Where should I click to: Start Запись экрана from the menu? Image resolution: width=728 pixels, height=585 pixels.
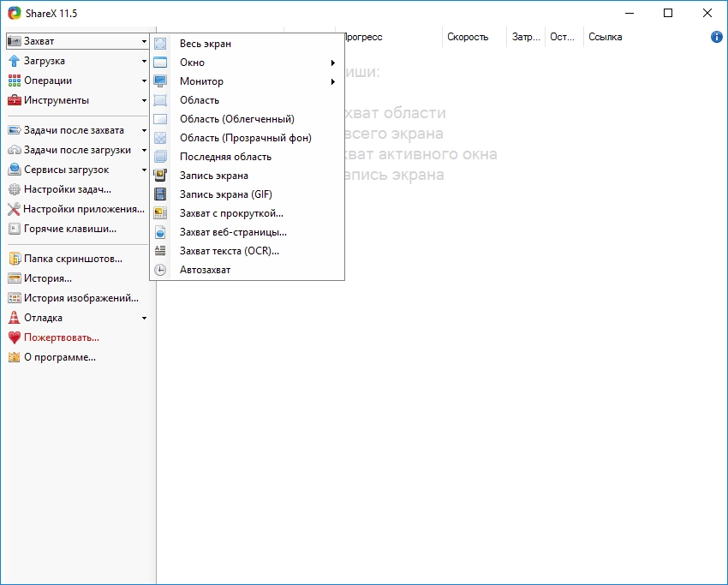coord(247,176)
